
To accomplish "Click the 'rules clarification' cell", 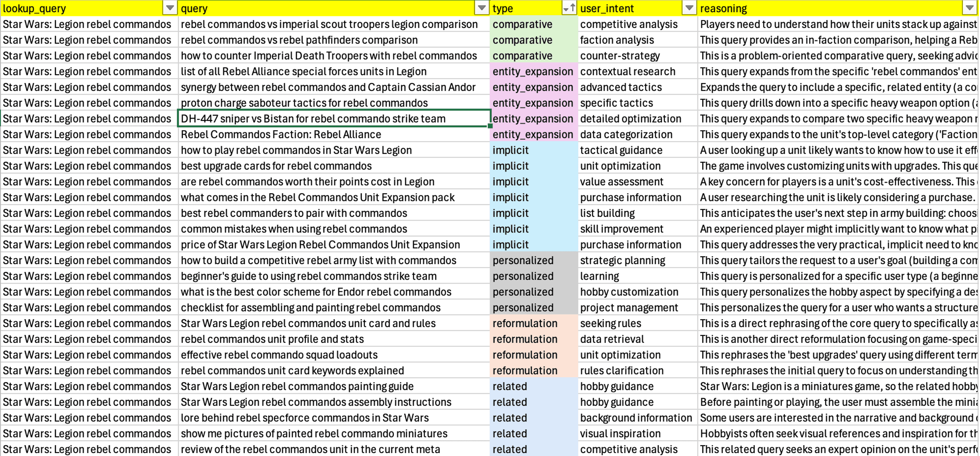I will pos(638,370).
